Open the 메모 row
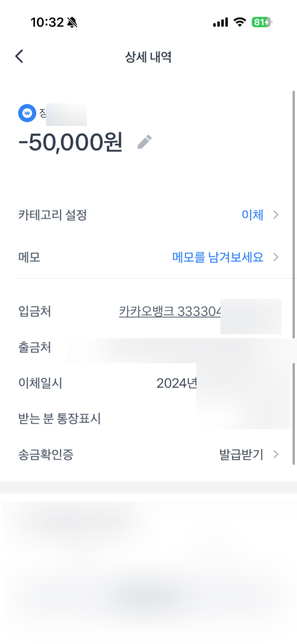Viewport: 297px width, 644px height. click(x=148, y=257)
